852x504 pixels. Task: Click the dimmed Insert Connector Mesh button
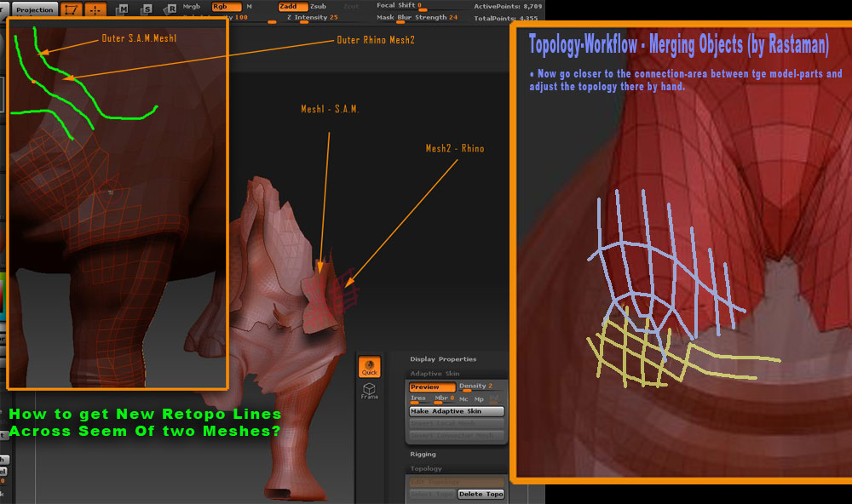[457, 436]
